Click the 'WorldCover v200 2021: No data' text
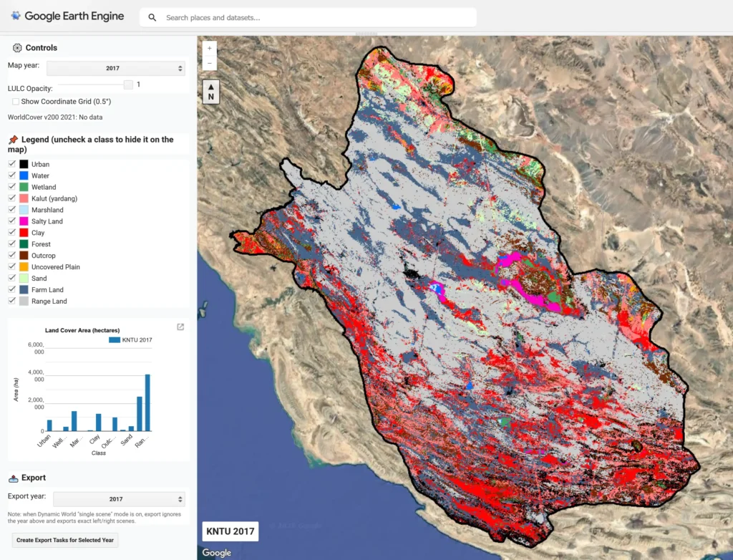Viewport: 733px width, 560px height. (55, 117)
